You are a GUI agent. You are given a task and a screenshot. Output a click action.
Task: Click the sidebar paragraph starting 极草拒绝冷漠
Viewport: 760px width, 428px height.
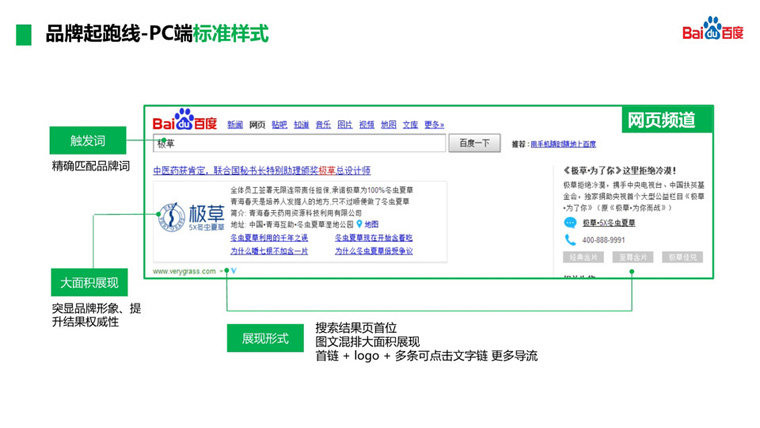633,196
